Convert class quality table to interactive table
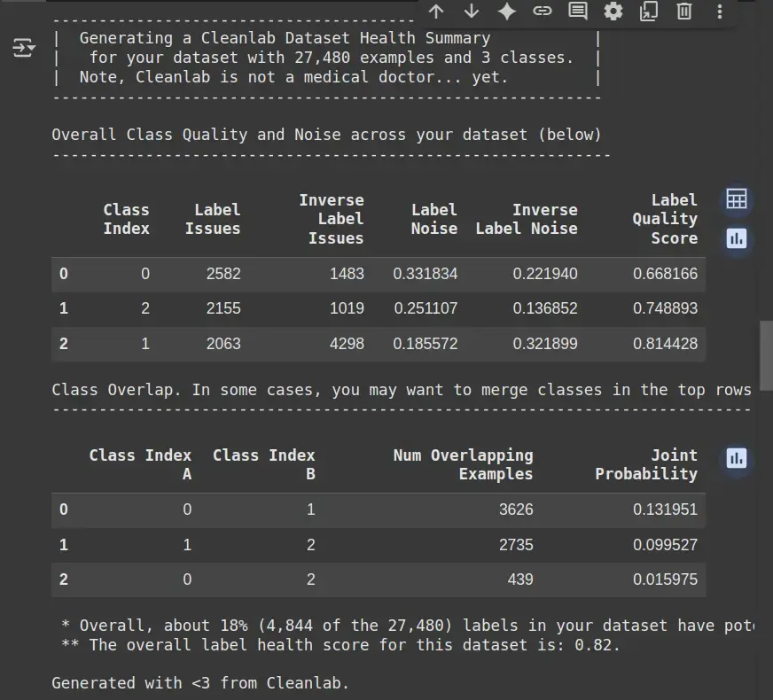This screenshot has height=700, width=773. pyautogui.click(x=736, y=199)
